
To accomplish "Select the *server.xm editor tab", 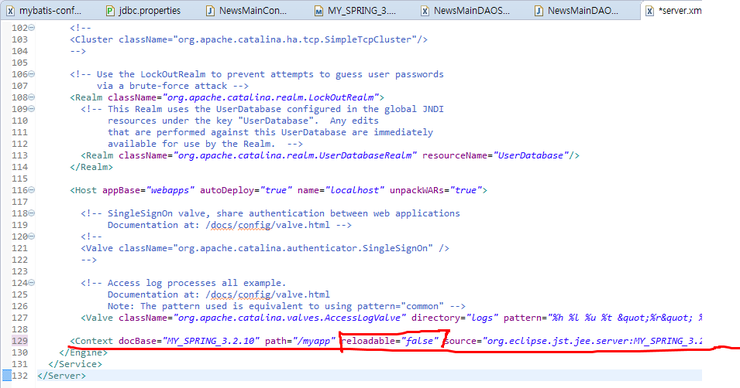I will click(x=673, y=10).
